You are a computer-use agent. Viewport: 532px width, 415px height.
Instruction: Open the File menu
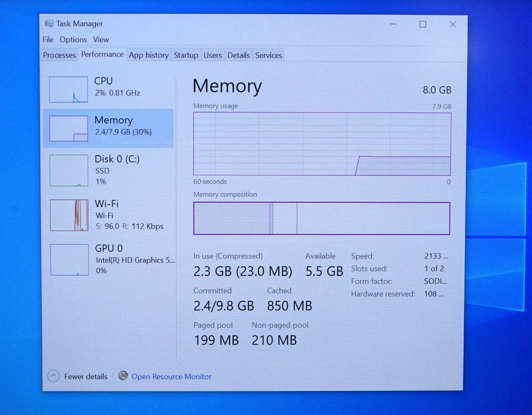click(x=48, y=40)
